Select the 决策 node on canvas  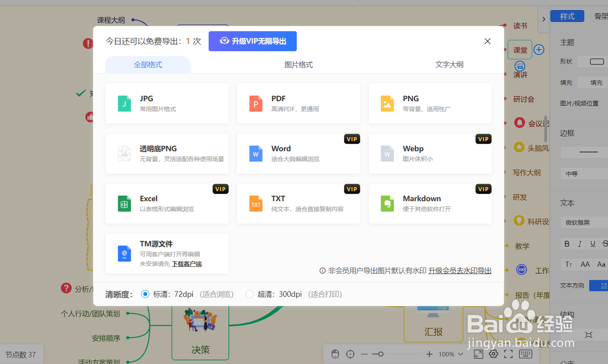200,332
